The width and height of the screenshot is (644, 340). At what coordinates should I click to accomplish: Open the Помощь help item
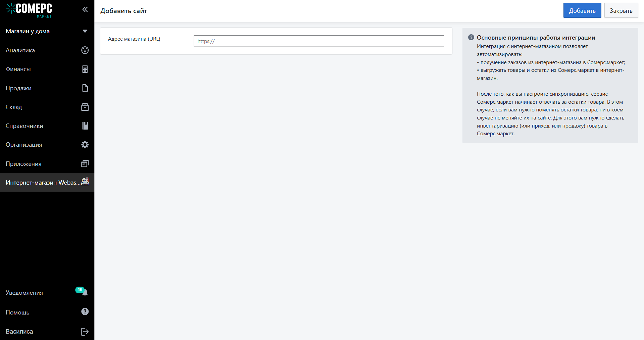tap(17, 312)
